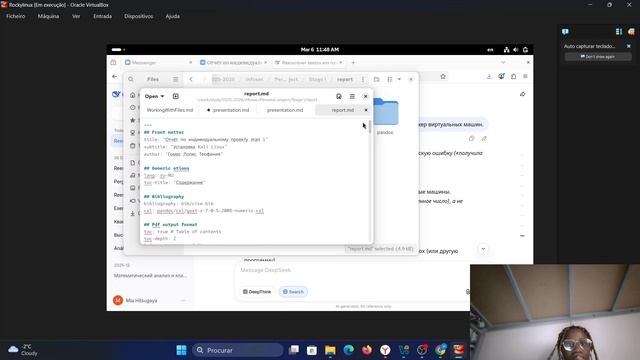Go back in the browser
The image size is (640, 360).
[115, 76]
